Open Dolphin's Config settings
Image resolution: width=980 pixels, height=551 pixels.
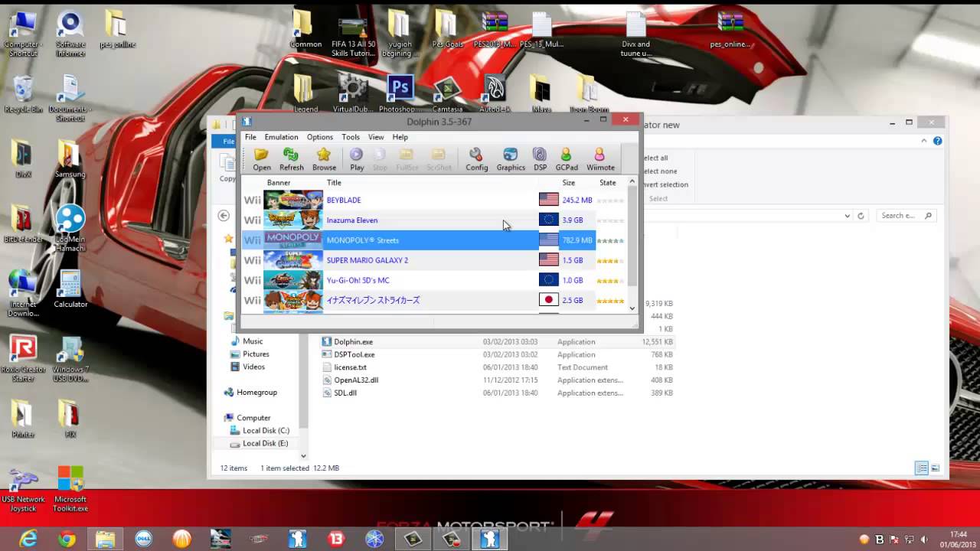click(476, 160)
